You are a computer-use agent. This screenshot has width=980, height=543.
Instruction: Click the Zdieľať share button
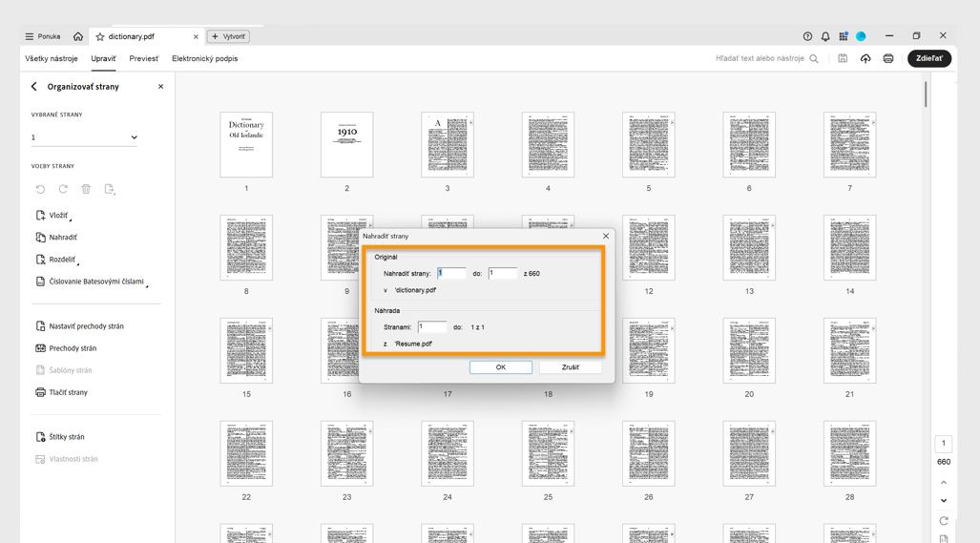coord(929,58)
